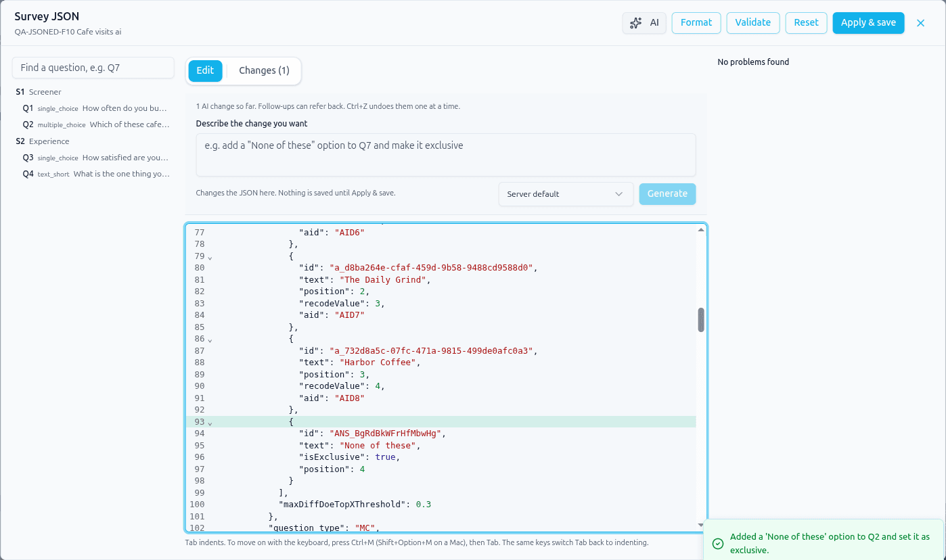946x560 pixels.
Task: Click the "AID6" aid value
Action: pyautogui.click(x=350, y=233)
